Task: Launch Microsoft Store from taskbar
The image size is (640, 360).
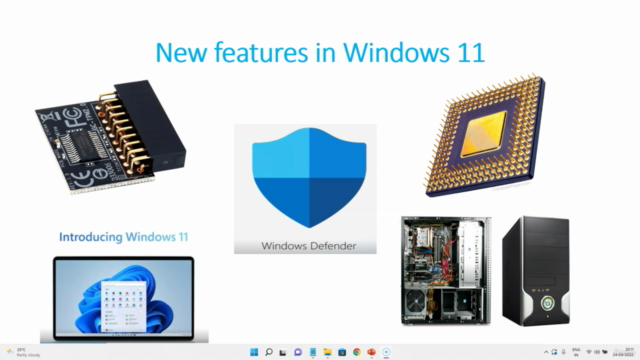Action: point(342,352)
